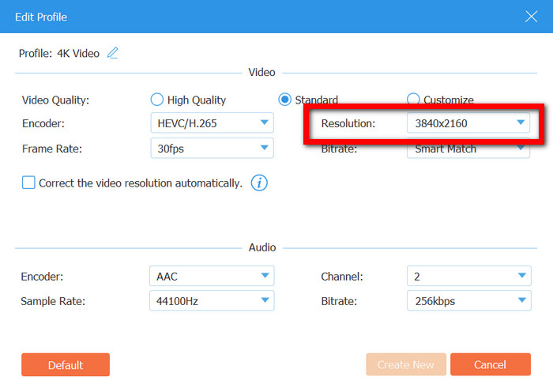Open the 30fps Frame Rate dropdown
Screen dimensions: 553x392
(x=212, y=149)
